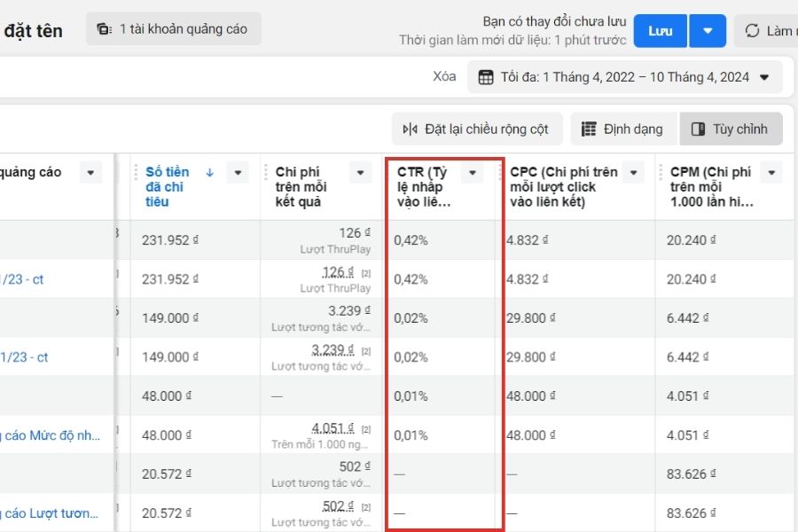Click the CPM column header text

pyautogui.click(x=711, y=187)
